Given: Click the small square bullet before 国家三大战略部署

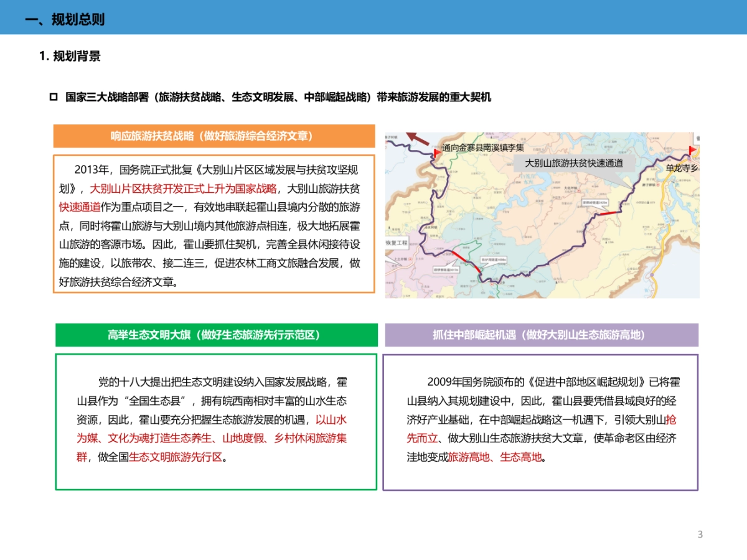Looking at the screenshot, I should (x=52, y=96).
